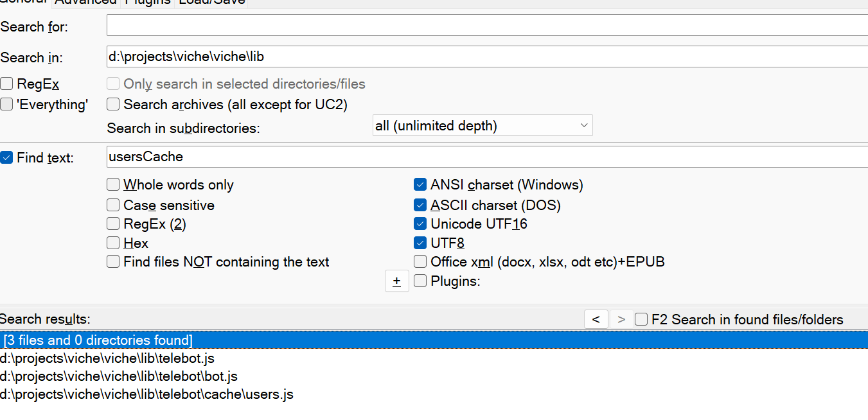Click the > next search button
Image resolution: width=868 pixels, height=420 pixels.
tap(621, 319)
